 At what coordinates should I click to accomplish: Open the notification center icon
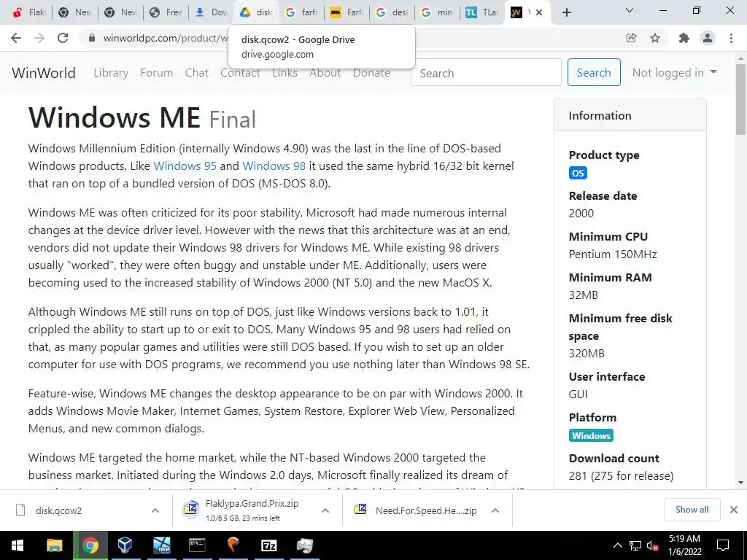(x=723, y=545)
